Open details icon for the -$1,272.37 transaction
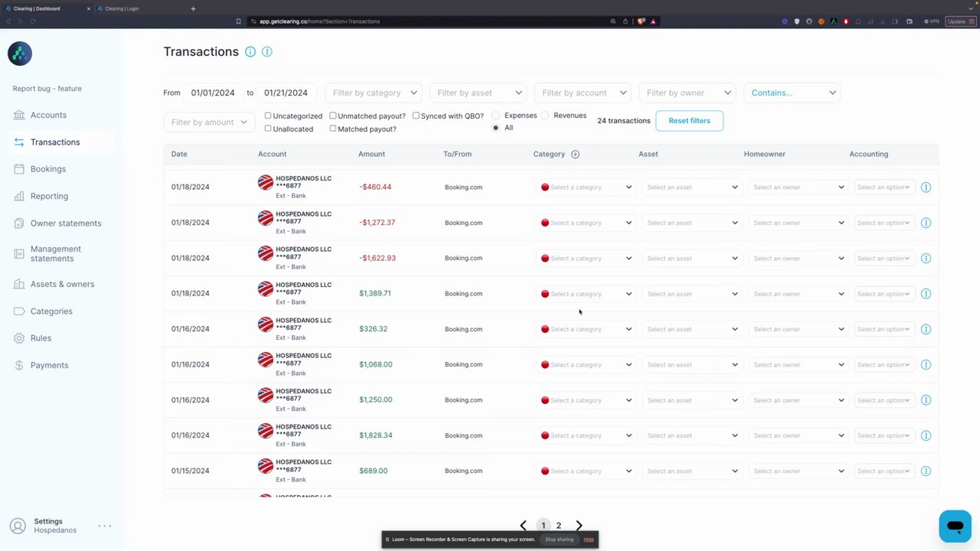Screen dimensions: 980x551 [x=926, y=223]
